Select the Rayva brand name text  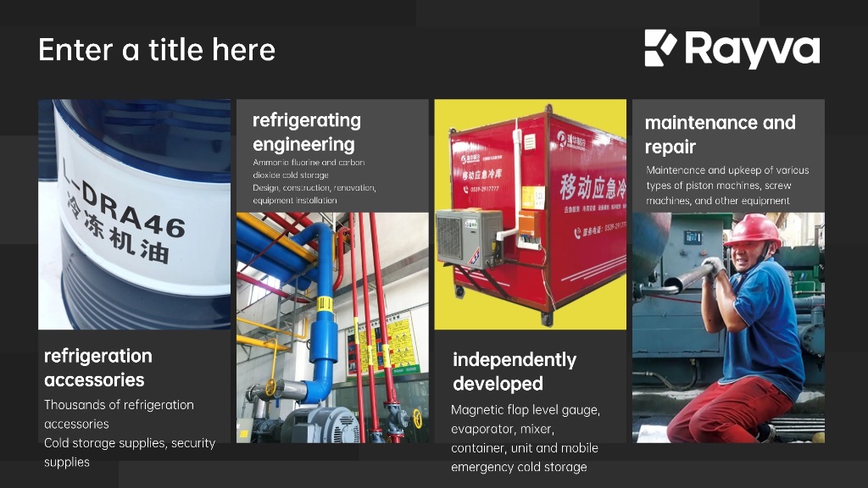click(752, 49)
